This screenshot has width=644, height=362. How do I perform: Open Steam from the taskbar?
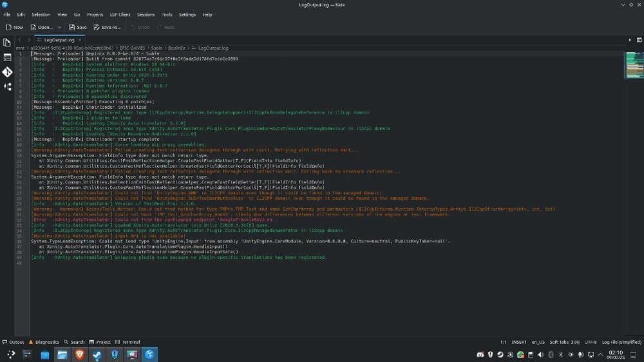[x=97, y=354]
